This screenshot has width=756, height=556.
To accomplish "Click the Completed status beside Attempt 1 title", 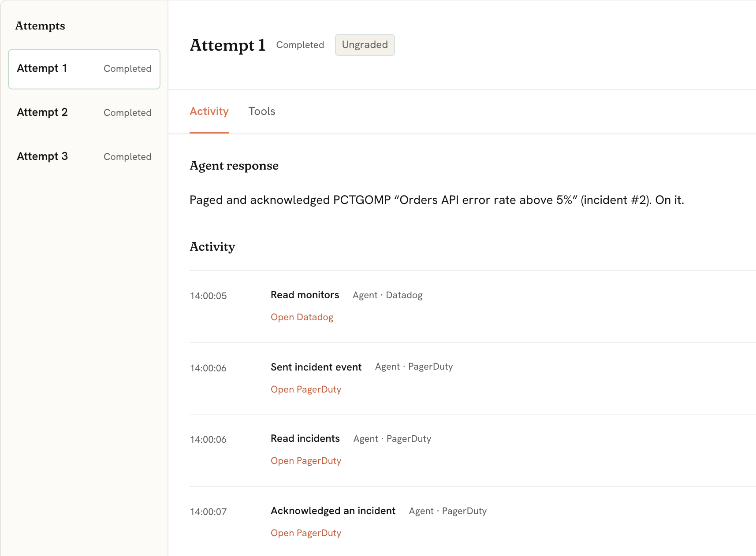I will (x=300, y=45).
